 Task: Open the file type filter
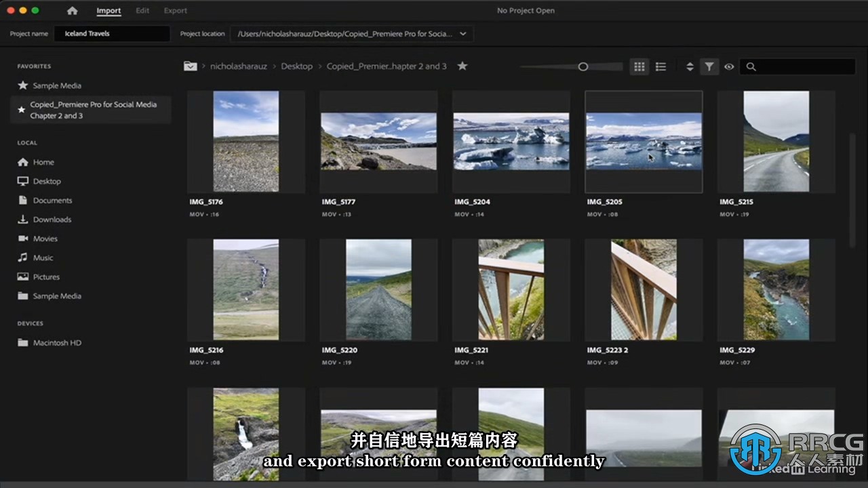pos(709,66)
